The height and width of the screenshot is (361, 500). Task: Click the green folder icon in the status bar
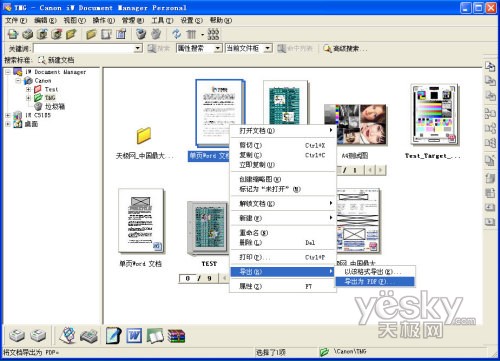[324, 352]
